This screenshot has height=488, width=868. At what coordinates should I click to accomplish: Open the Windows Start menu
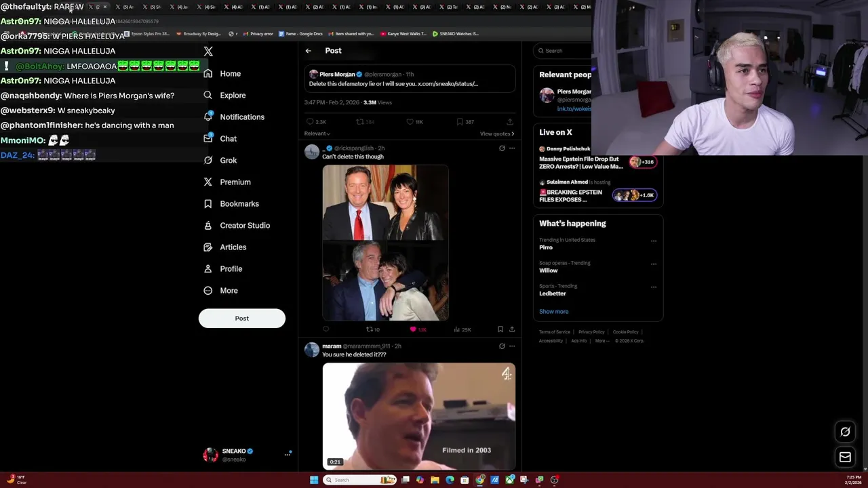point(314,480)
